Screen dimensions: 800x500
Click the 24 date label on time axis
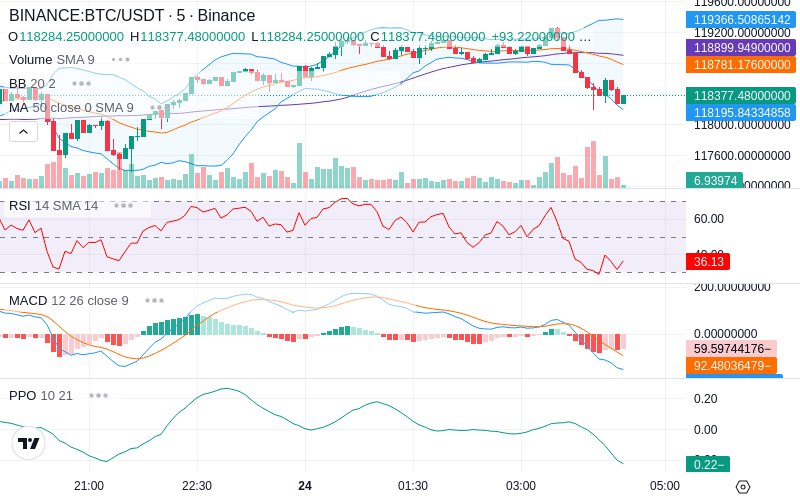pyautogui.click(x=305, y=485)
